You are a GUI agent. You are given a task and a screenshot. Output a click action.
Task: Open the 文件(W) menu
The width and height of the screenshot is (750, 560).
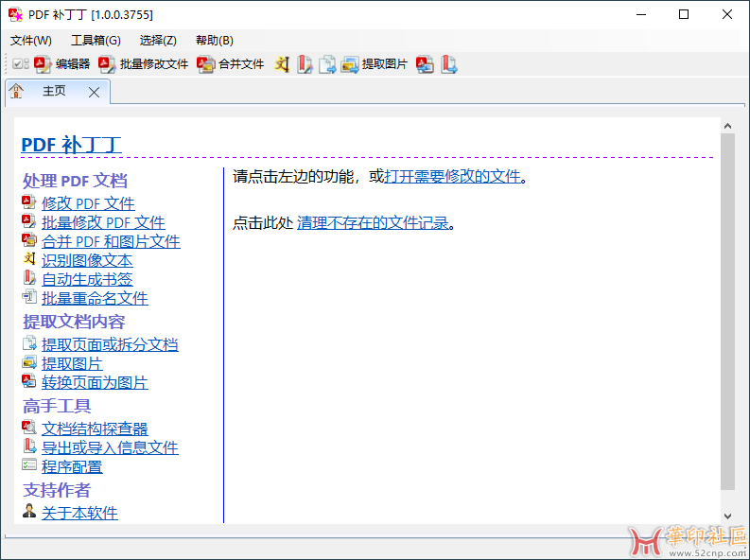tap(31, 41)
